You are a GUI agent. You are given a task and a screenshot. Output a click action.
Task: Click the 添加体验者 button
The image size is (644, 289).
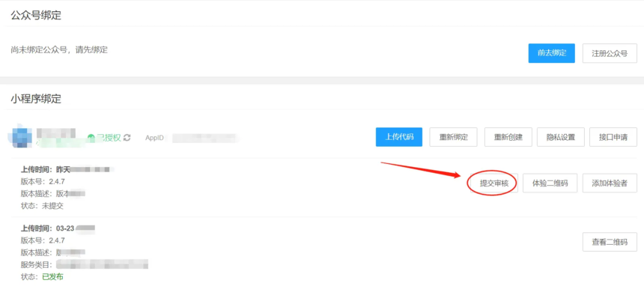(610, 183)
